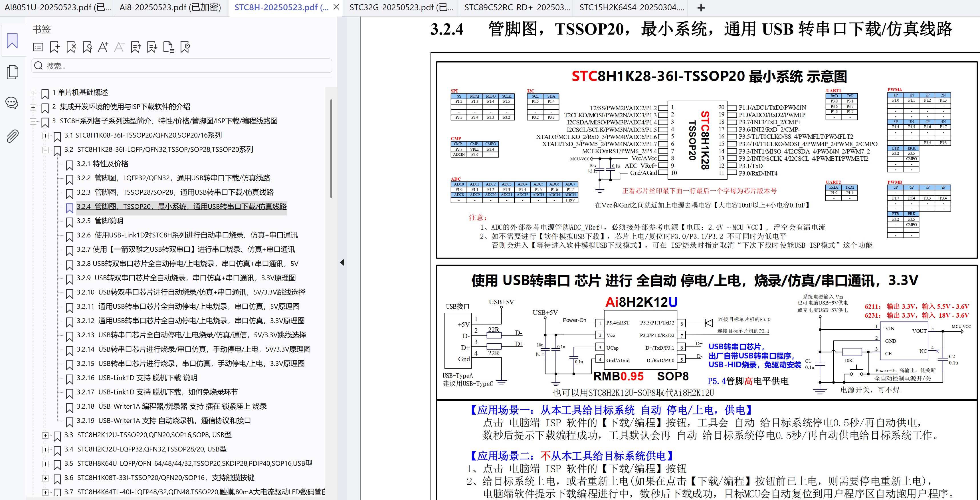The image size is (980, 500).
Task: Click the Ai8H2K12U chip label
Action: [641, 302]
